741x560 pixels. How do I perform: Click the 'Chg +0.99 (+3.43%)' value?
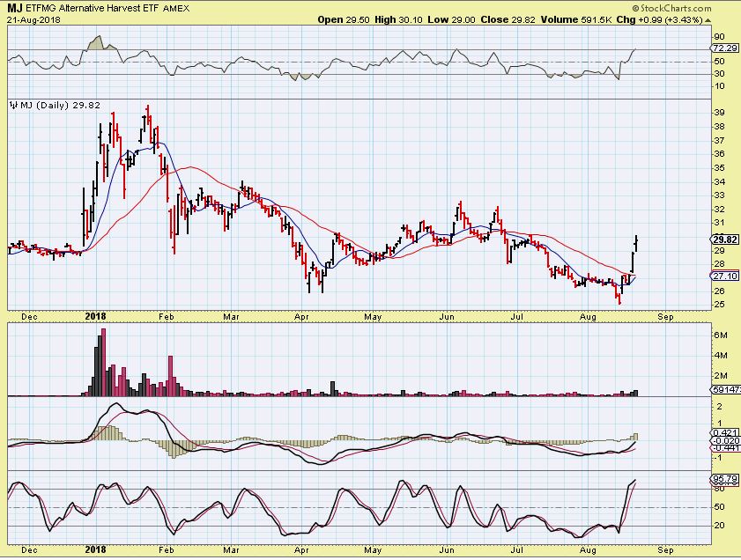coord(660,20)
